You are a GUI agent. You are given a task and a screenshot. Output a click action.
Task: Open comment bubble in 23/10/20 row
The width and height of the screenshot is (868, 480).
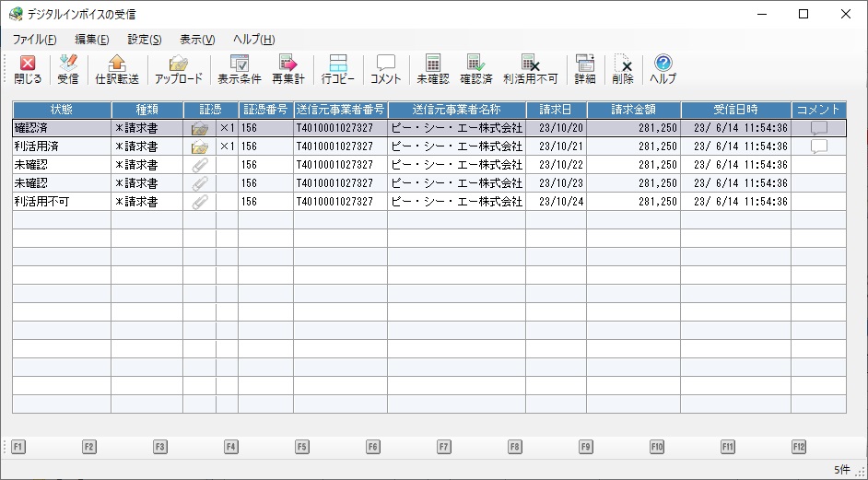pyautogui.click(x=819, y=128)
